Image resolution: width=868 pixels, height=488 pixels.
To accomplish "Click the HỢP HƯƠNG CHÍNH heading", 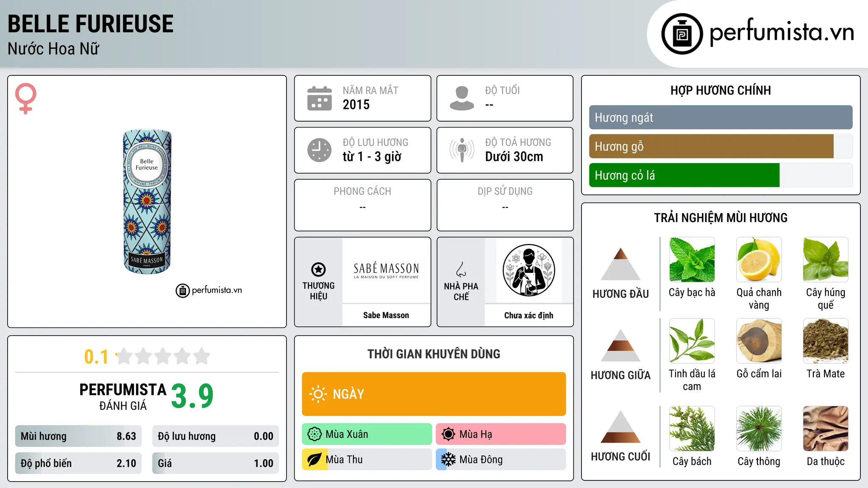I will click(721, 90).
